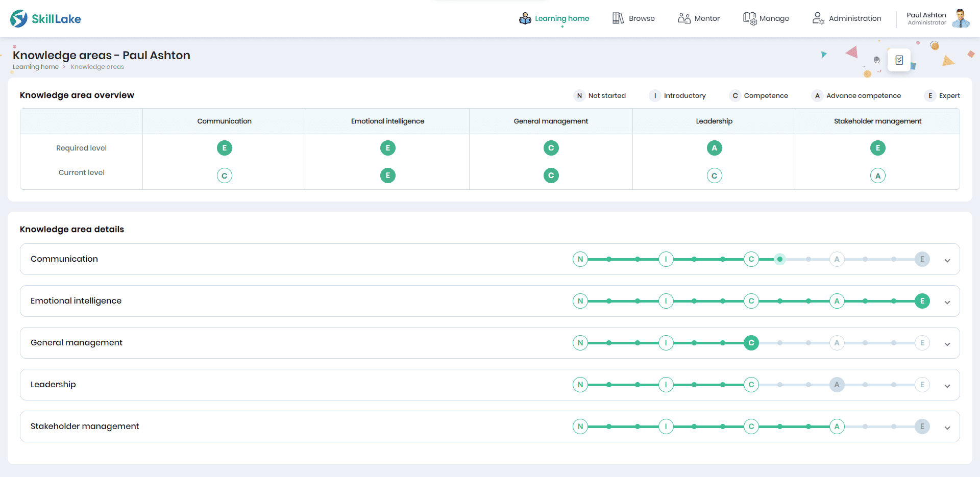This screenshot has height=477, width=980.
Task: Click the Browse books icon
Action: click(618, 18)
